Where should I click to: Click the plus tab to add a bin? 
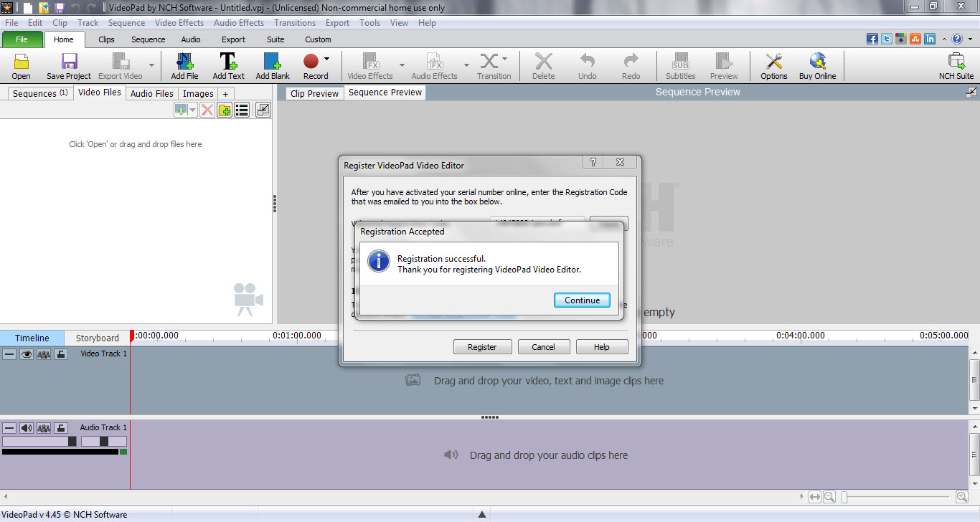point(225,93)
